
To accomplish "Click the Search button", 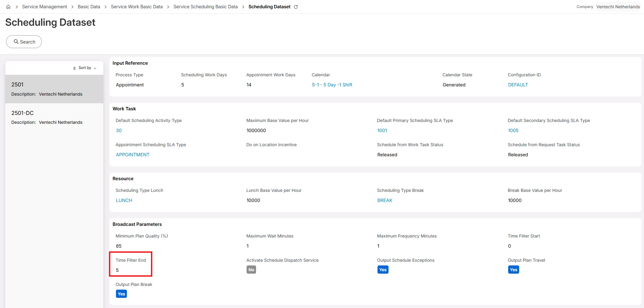I will [24, 42].
